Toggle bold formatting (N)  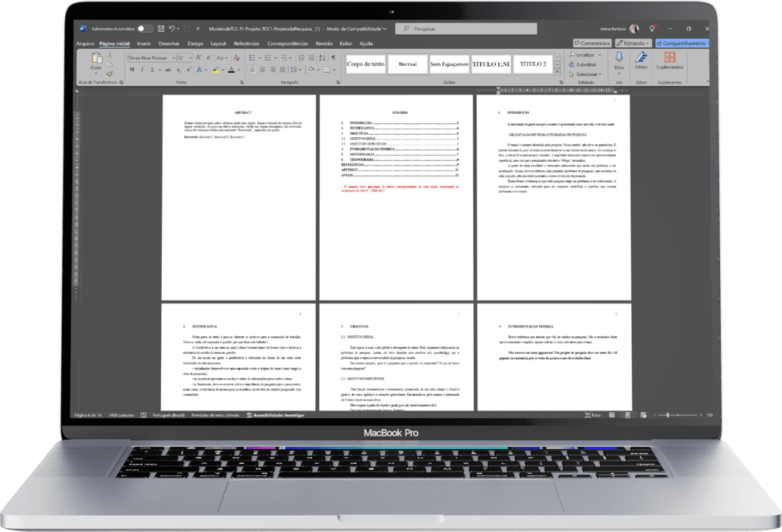pos(132,70)
